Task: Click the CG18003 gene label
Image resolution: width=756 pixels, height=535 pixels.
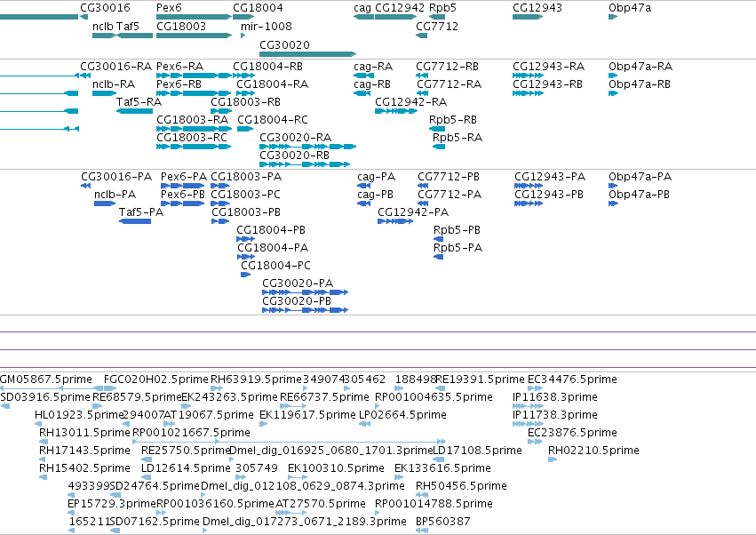Action: pos(181,26)
